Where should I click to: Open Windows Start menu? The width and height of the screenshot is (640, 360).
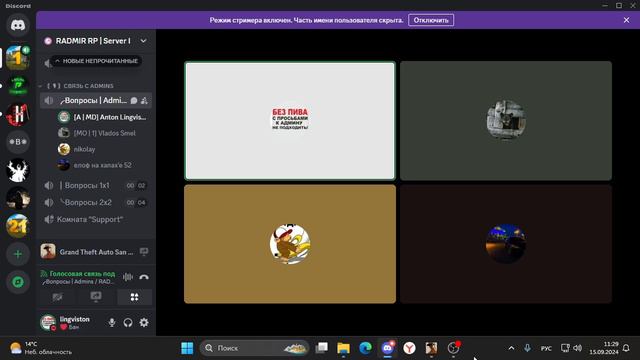[x=187, y=348]
